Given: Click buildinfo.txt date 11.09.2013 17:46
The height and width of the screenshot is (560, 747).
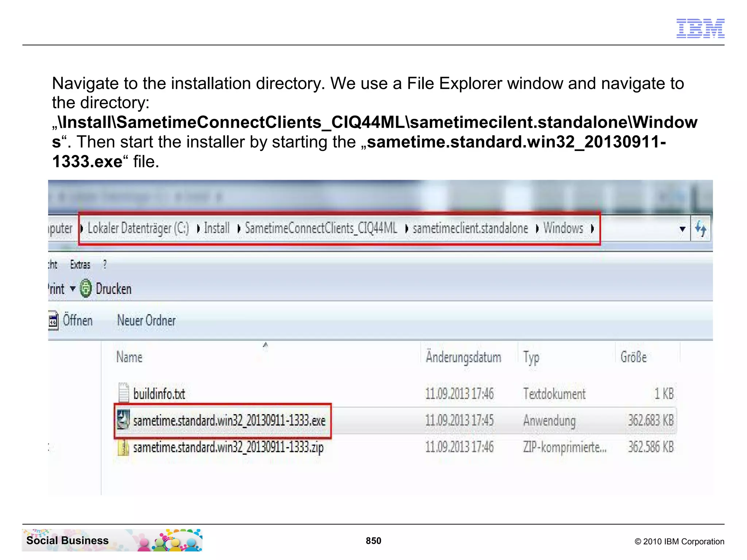Looking at the screenshot, I should pos(459,394).
